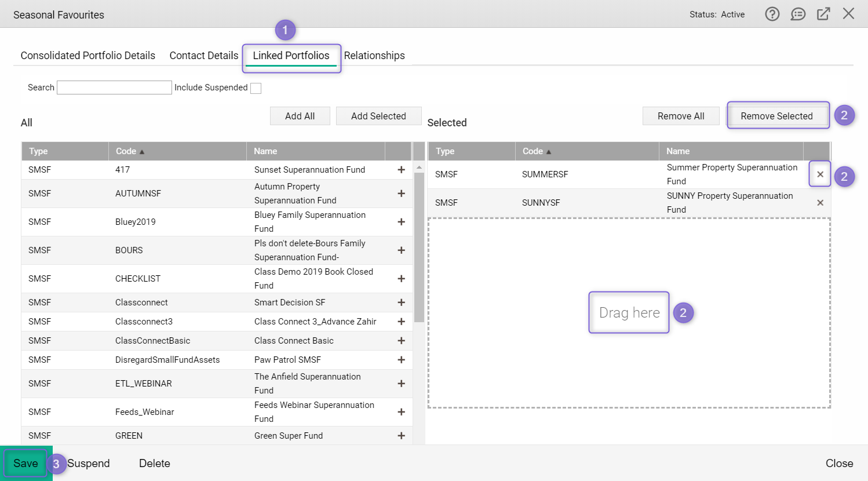
Task: Open the chat feedback icon
Action: pyautogui.click(x=798, y=14)
